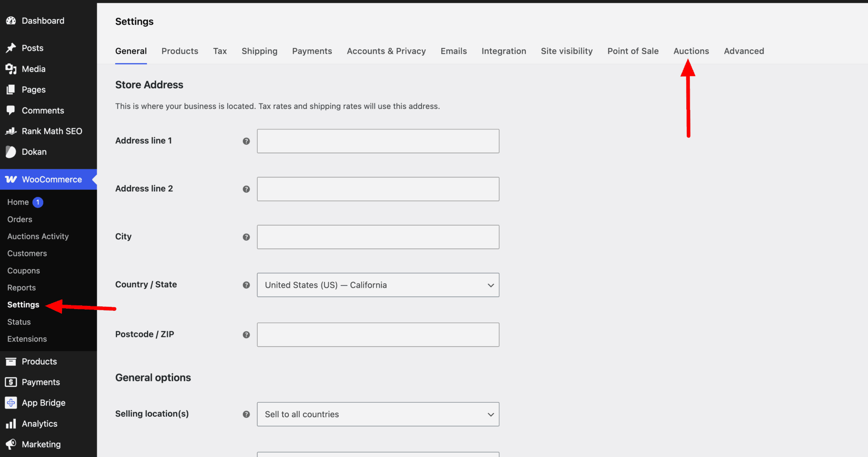Show help tip for Address line 2
Image resolution: width=868 pixels, height=457 pixels.
pos(246,189)
